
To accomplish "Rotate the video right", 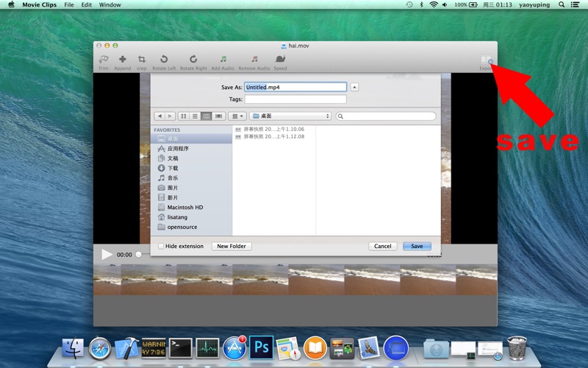I will point(193,63).
